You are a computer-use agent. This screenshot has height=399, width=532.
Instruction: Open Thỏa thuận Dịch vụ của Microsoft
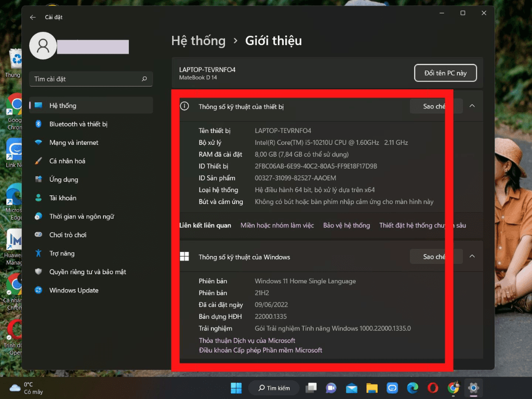coord(247,341)
